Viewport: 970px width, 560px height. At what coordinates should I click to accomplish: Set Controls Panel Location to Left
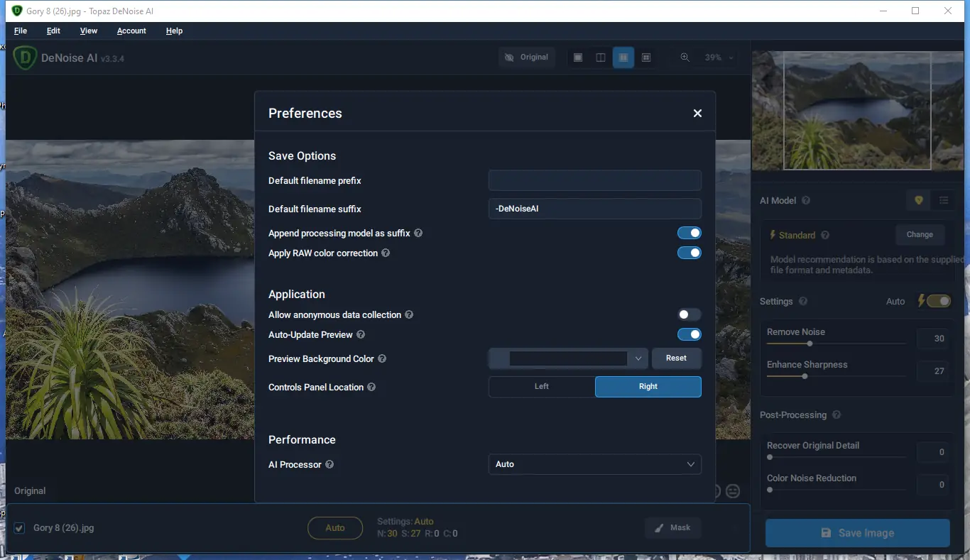(542, 387)
